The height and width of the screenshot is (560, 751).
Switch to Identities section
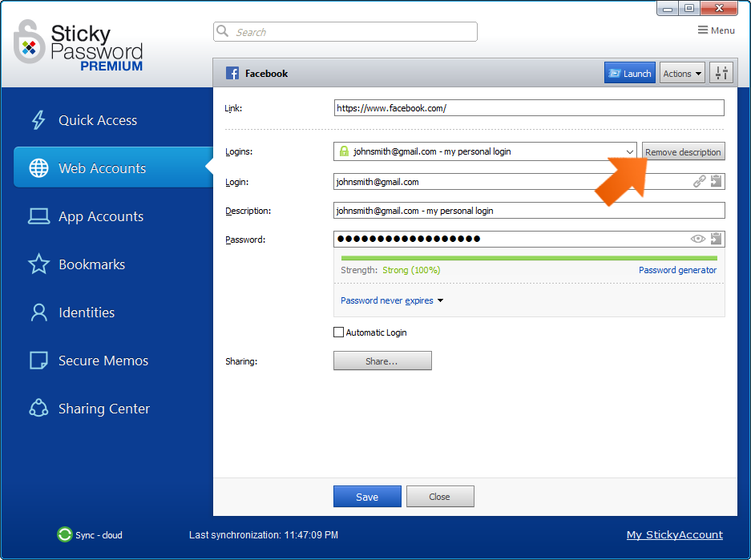point(87,312)
